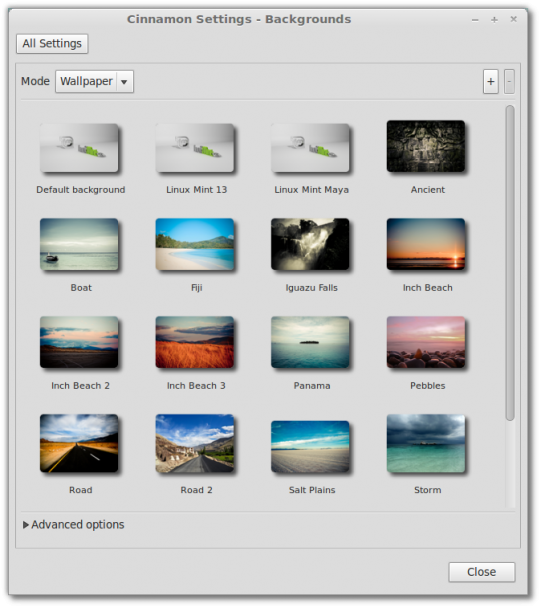Viewport: 541px width, 608px height.
Task: Click the 'Default background' caption text
Action: (x=81, y=190)
